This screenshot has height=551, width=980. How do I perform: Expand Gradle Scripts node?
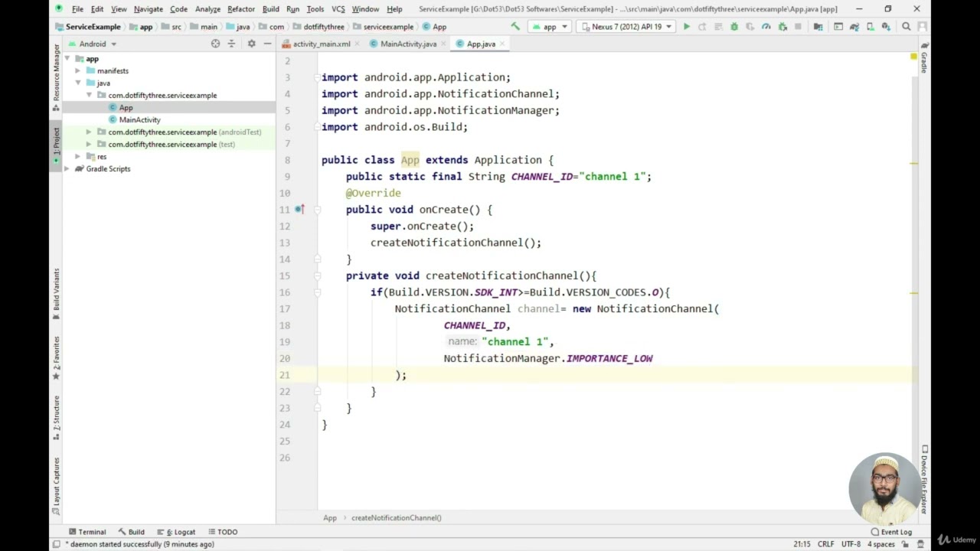click(x=67, y=169)
